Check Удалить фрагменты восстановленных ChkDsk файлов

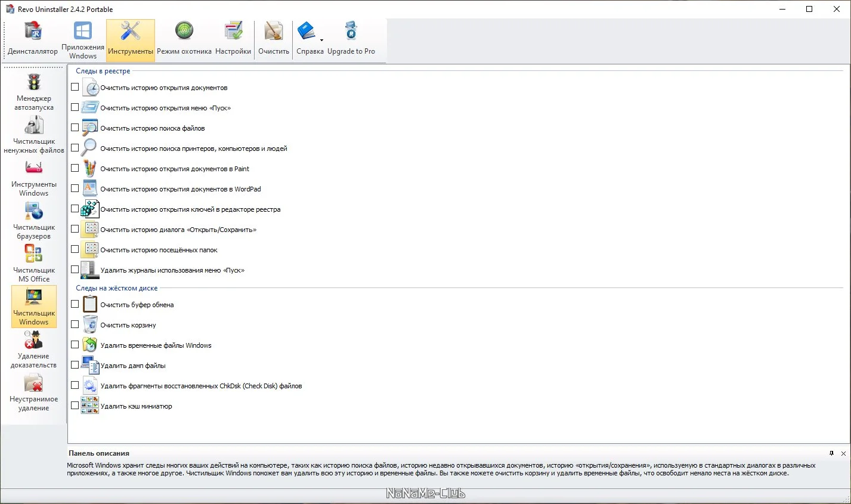(75, 385)
